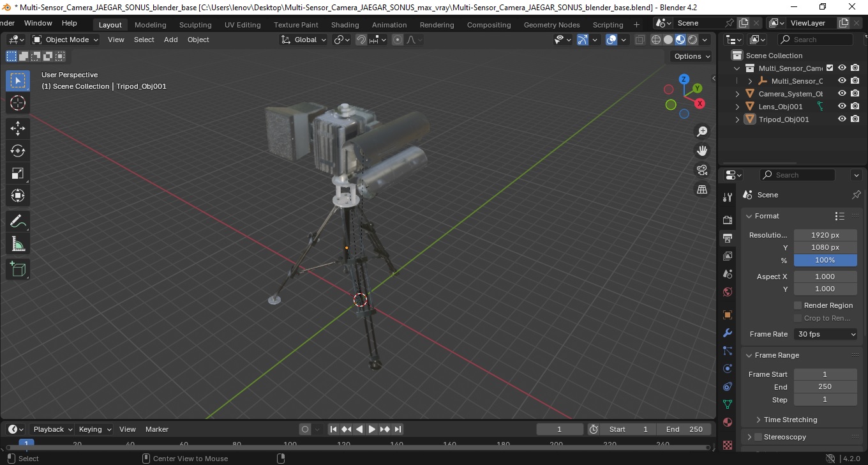This screenshot has width=868, height=465.
Task: Add a new workspace with plus button
Action: (636, 25)
